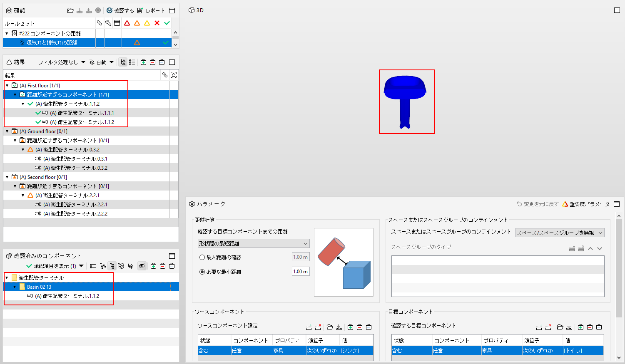Click the add to basket icon in 確認済みのコンポーネント toolbar
Viewport: 625px width, 364px height.
153,266
